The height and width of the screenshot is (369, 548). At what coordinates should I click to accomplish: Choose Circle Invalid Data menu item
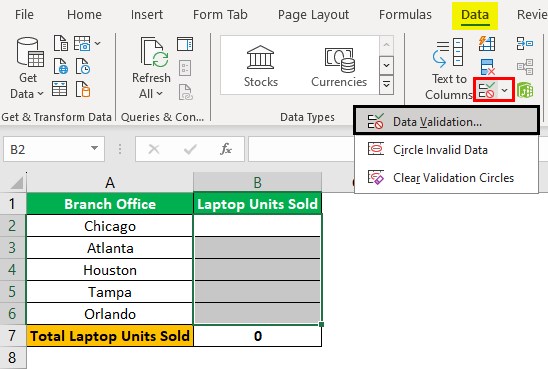click(x=446, y=150)
